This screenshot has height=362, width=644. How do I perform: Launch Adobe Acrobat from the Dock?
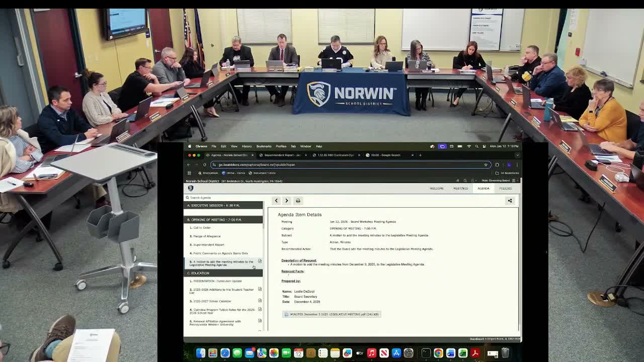point(475,353)
